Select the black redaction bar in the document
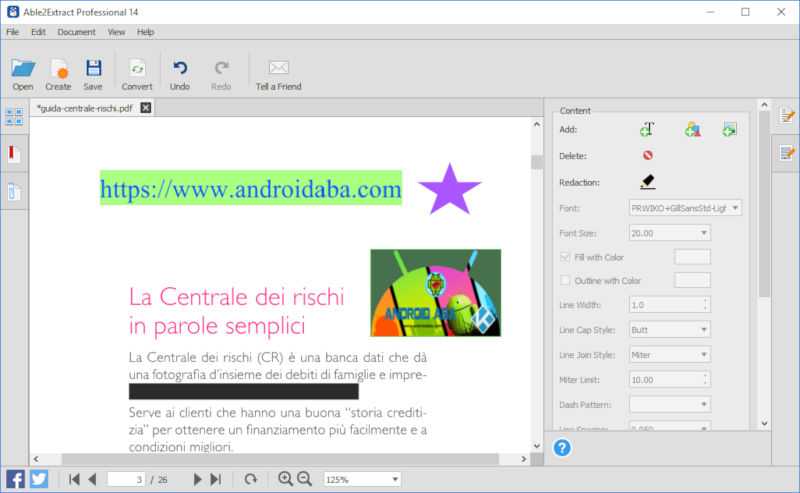 (243, 391)
